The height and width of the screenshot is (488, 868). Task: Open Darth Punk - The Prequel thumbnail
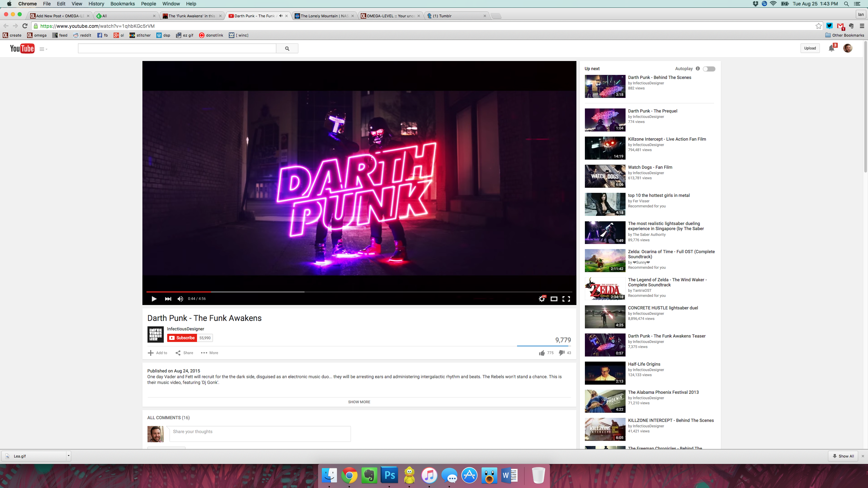[x=605, y=120]
